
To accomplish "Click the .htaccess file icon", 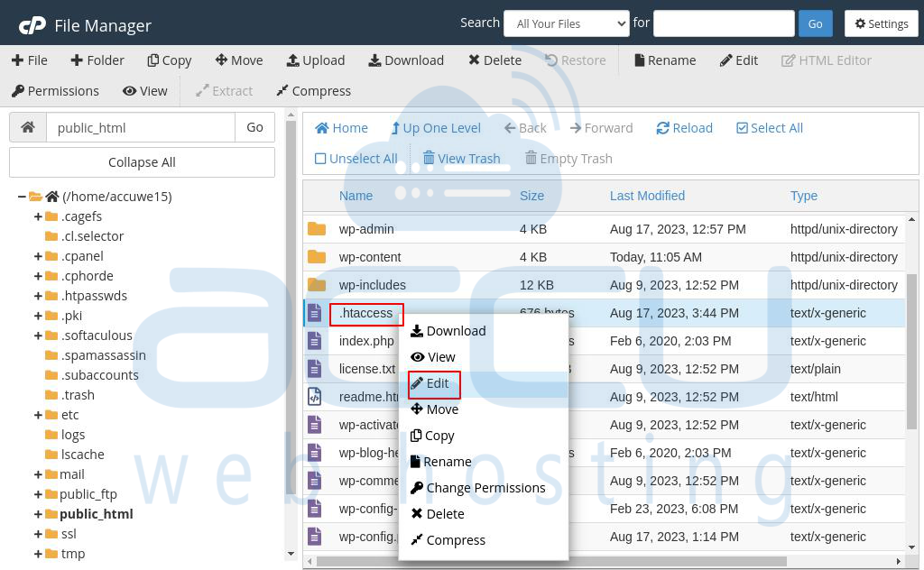I will click(x=315, y=313).
